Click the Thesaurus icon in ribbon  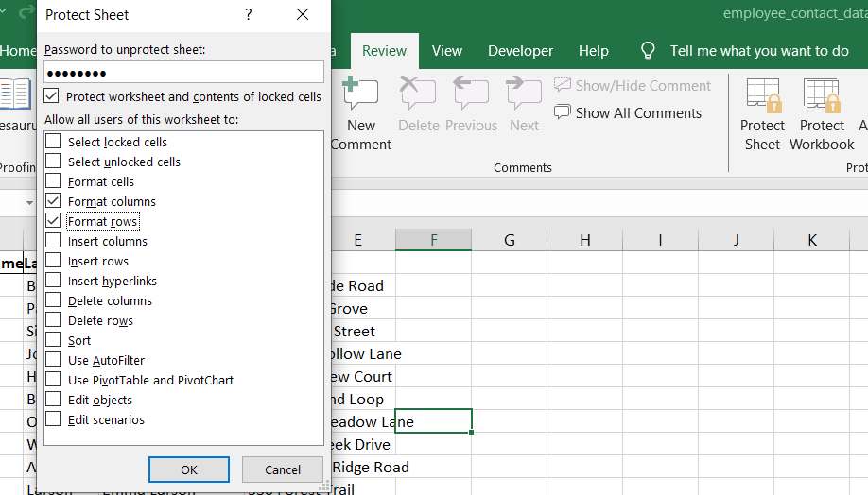pyautogui.click(x=14, y=95)
